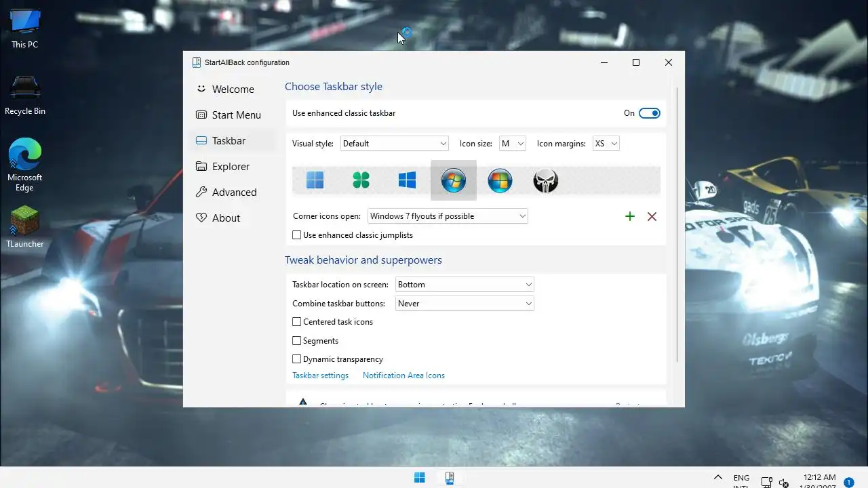
Task: Click the StartAllBack title bar icon
Action: tap(196, 62)
